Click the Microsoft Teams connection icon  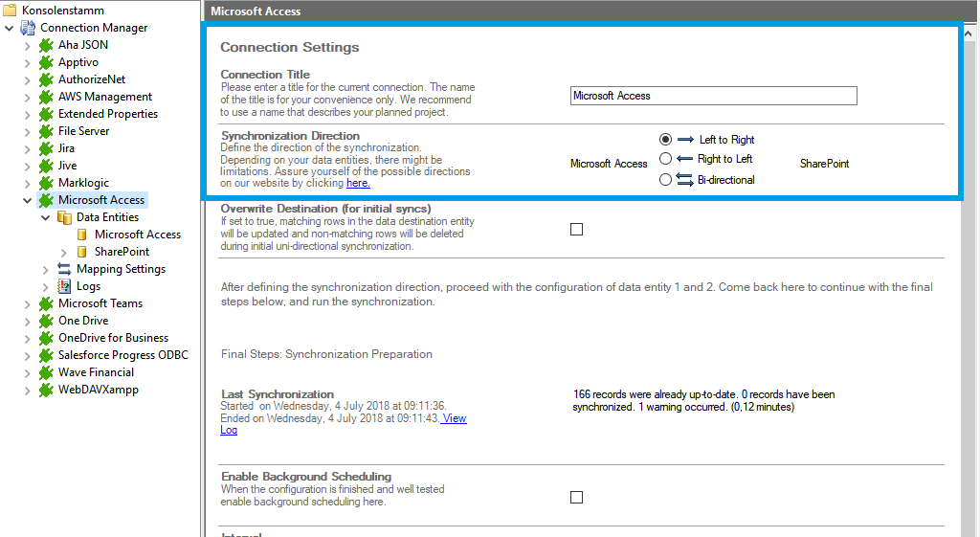46,303
